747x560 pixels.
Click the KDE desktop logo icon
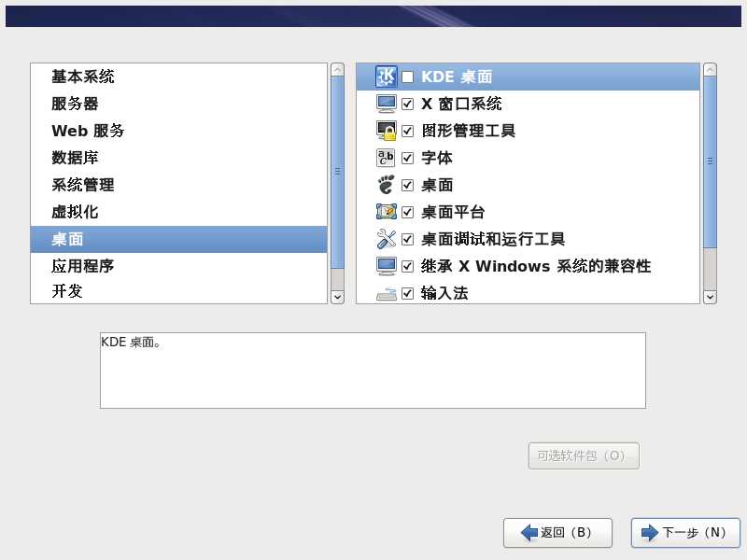point(386,77)
